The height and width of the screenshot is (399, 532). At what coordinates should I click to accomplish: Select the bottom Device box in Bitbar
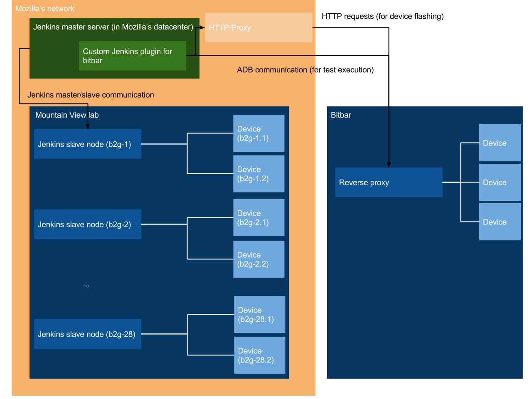pyautogui.click(x=500, y=222)
